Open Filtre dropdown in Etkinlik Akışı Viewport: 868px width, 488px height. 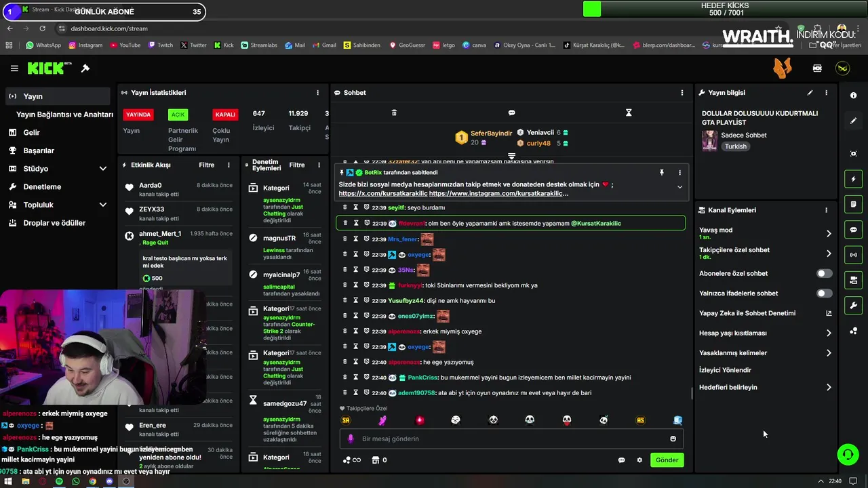click(206, 165)
